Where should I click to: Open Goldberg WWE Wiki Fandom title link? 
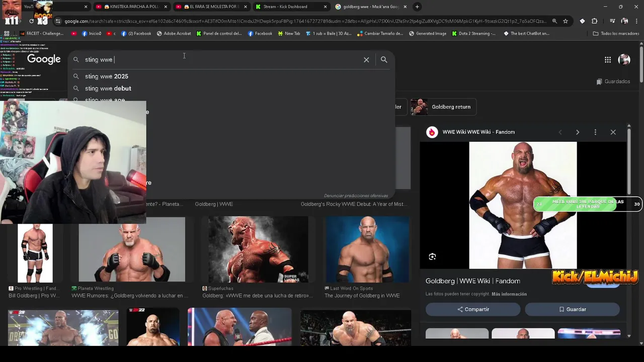pos(473,281)
